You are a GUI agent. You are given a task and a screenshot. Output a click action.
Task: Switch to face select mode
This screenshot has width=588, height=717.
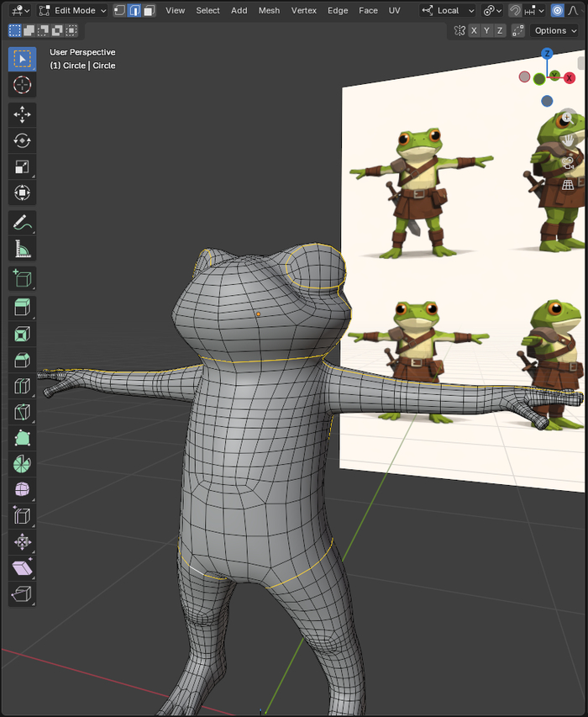tap(149, 11)
